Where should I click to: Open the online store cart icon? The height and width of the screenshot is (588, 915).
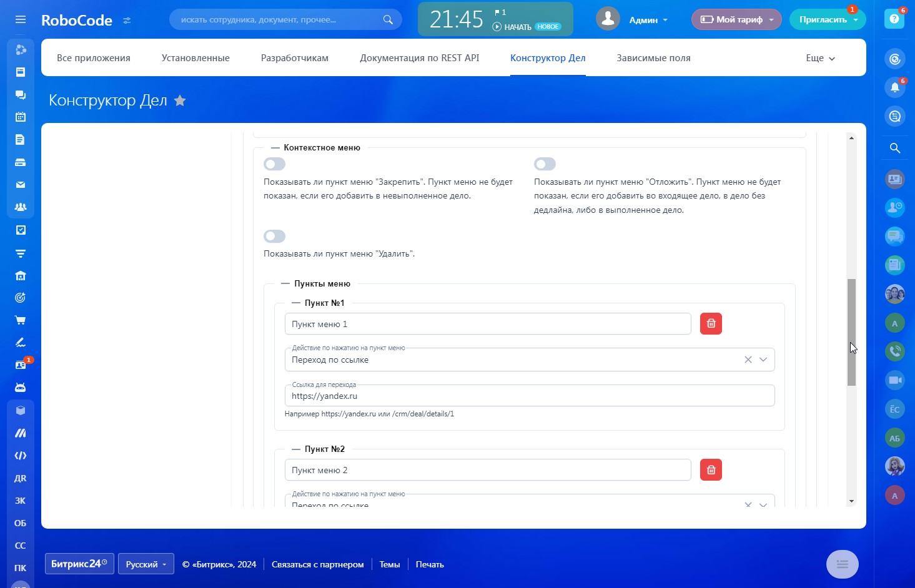[x=21, y=320]
